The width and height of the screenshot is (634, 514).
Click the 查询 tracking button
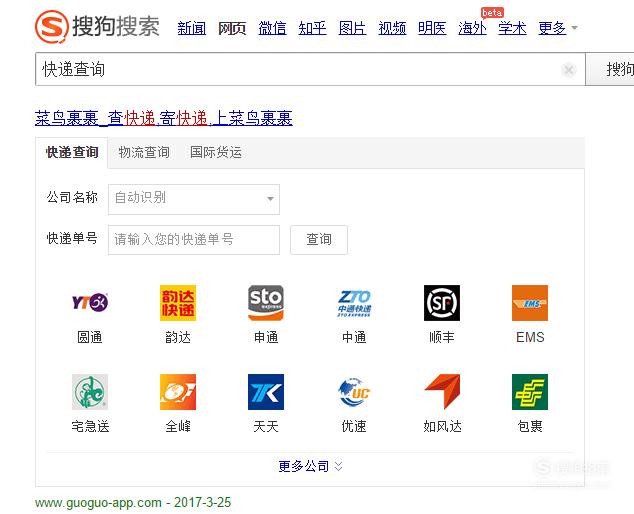[319, 240]
